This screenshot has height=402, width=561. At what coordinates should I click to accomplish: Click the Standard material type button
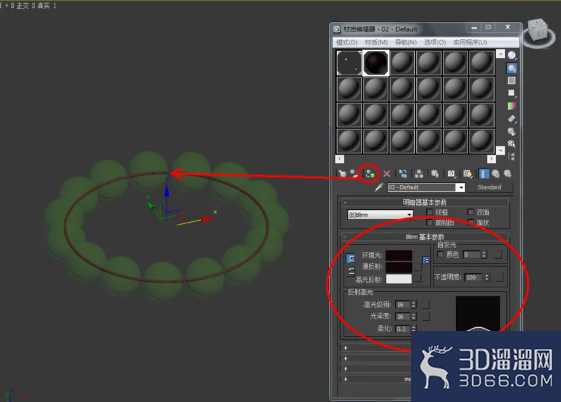pyautogui.click(x=489, y=187)
